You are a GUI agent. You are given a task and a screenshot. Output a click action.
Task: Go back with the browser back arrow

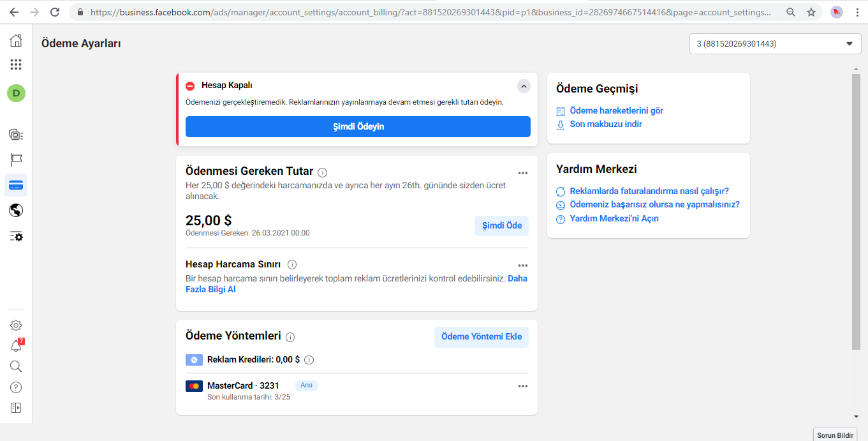pos(14,12)
